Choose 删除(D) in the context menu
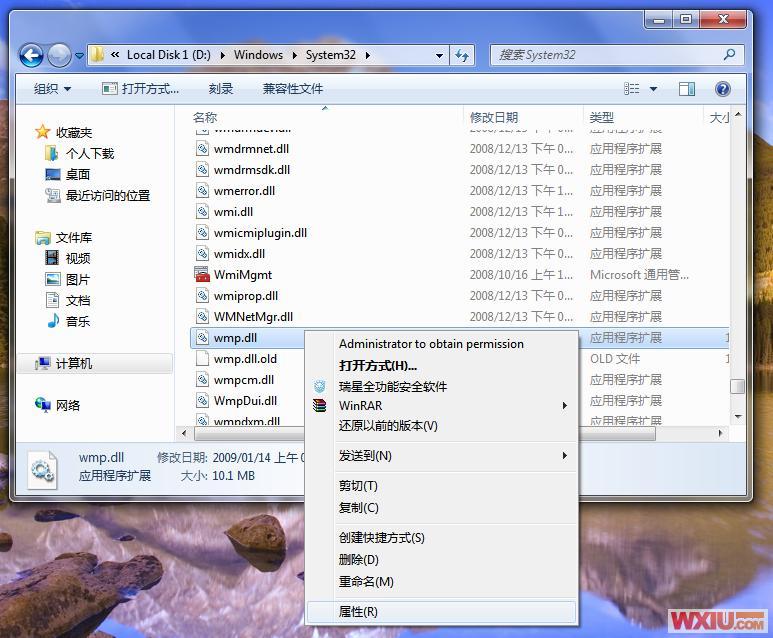Viewport: 773px width, 638px height. click(x=358, y=560)
